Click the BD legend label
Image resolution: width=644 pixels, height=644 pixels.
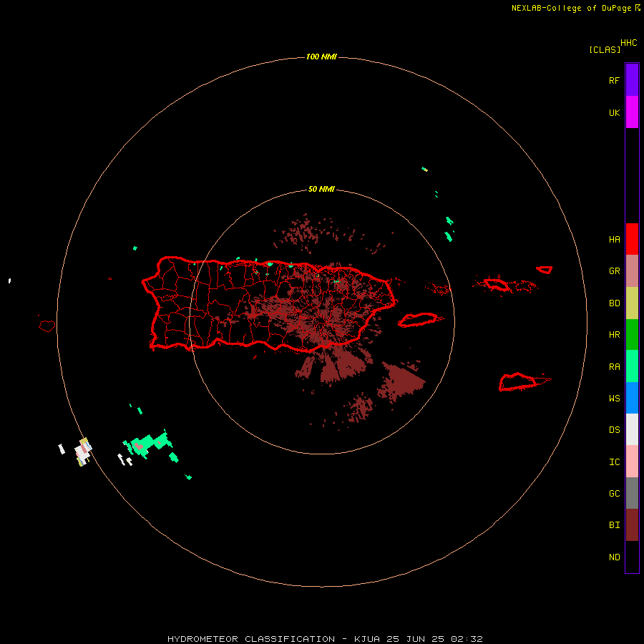tap(614, 303)
